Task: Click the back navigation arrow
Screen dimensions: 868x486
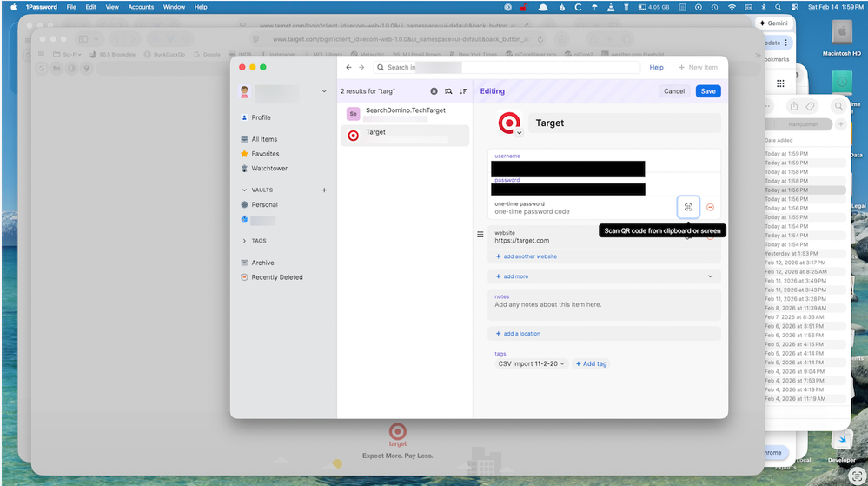Action: (349, 67)
